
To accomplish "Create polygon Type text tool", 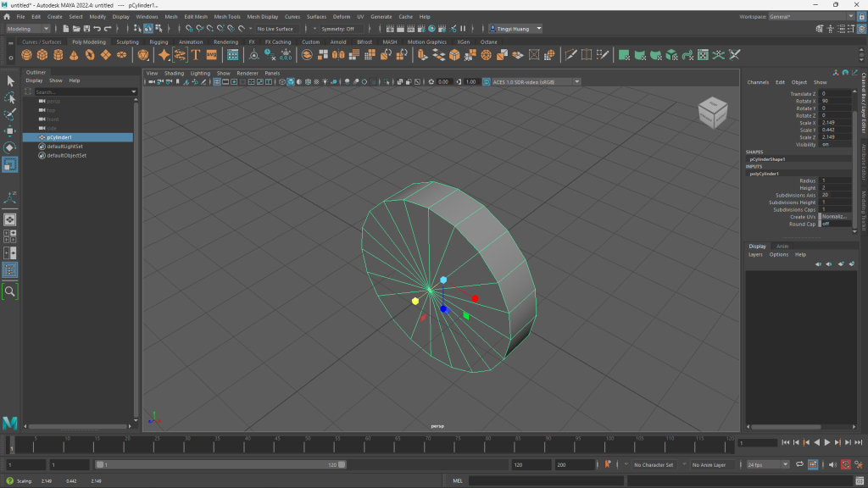I will point(196,55).
